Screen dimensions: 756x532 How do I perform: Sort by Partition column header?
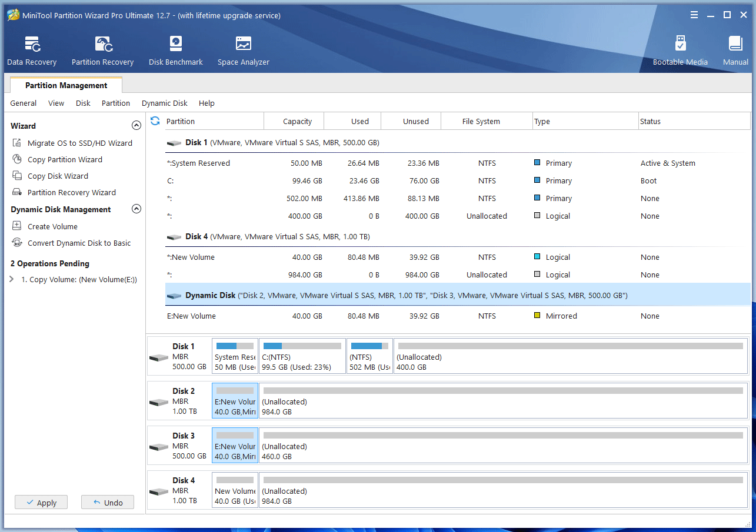[214, 122]
